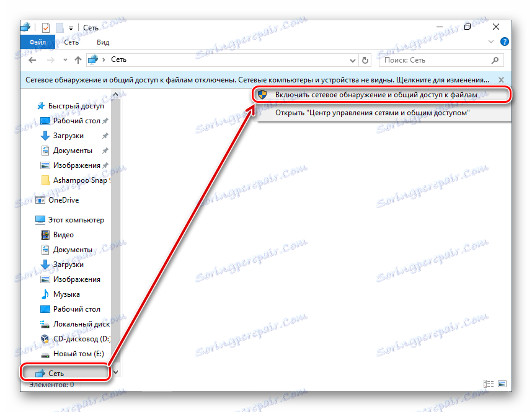Image resolution: width=532 pixels, height=412 pixels.
Task: Switch to large icons view in status bar
Action: click(502, 384)
